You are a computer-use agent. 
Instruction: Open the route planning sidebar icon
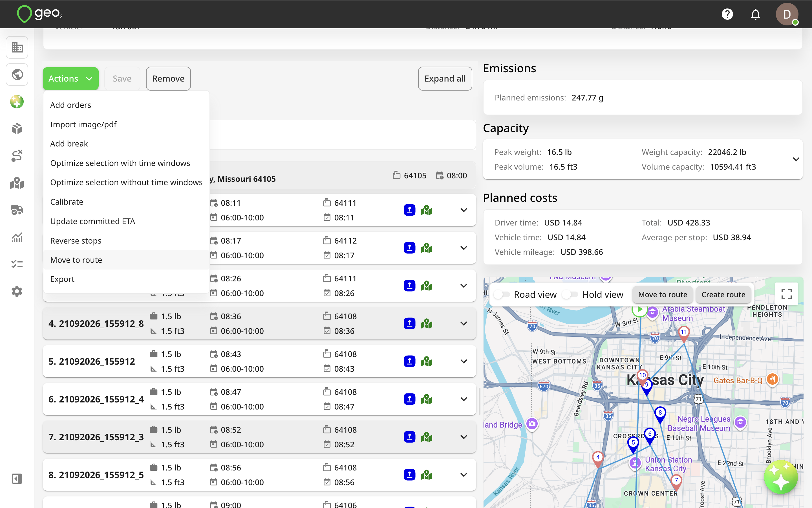[17, 156]
